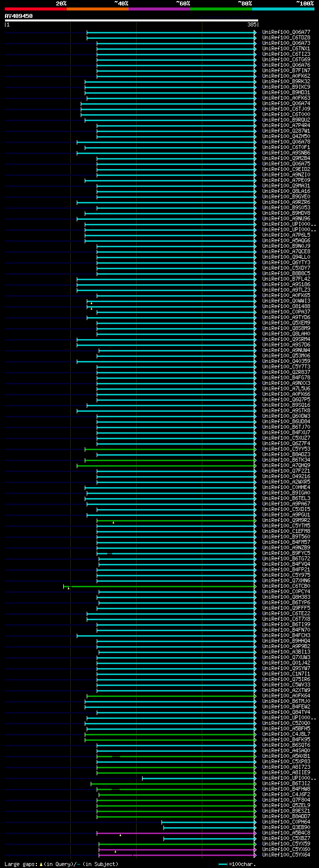319x868 pixels.
Task: Select the UniRef100_A7P6L5 label
Action: 286,235
